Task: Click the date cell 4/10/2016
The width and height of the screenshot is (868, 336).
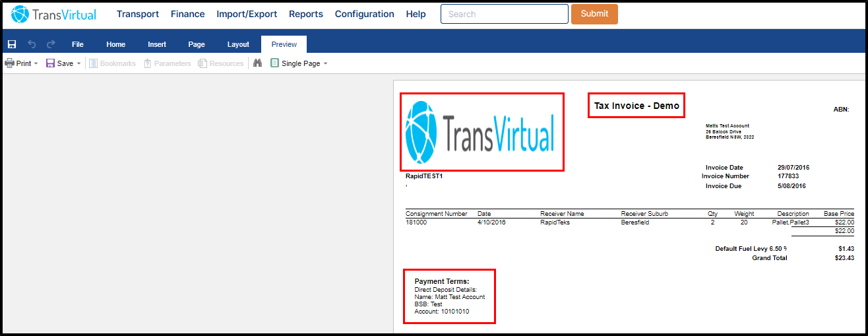Action: pos(491,222)
